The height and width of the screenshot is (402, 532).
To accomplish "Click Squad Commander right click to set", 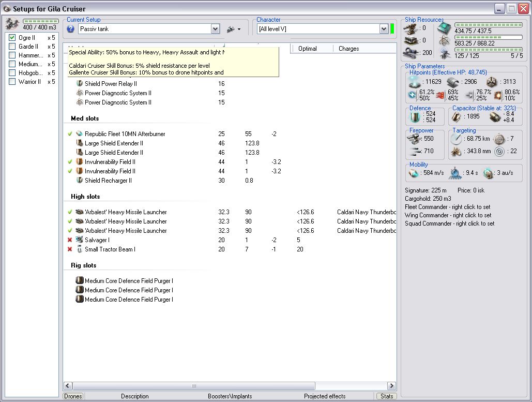I will pos(450,224).
